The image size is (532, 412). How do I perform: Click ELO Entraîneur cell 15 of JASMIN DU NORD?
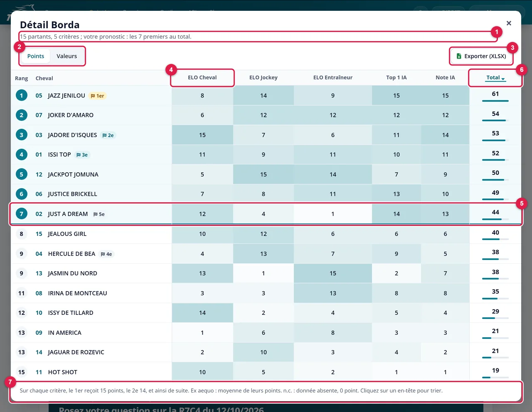(x=333, y=273)
